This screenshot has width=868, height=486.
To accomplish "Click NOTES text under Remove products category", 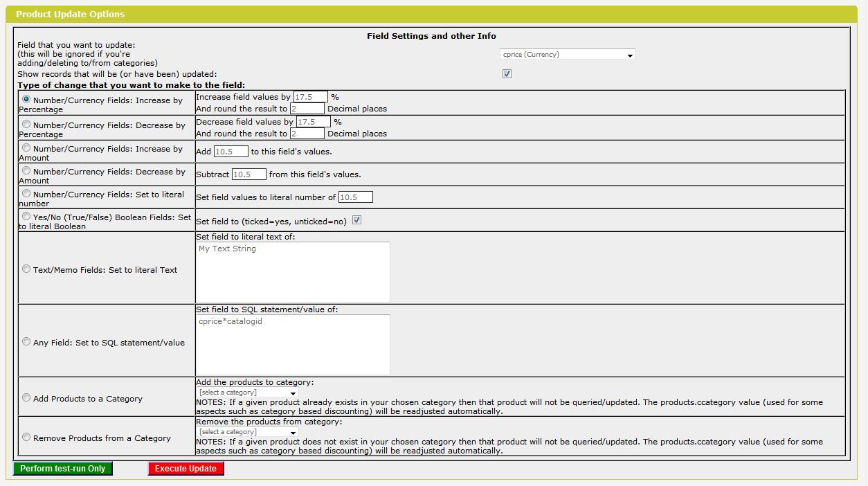I will 509,446.
